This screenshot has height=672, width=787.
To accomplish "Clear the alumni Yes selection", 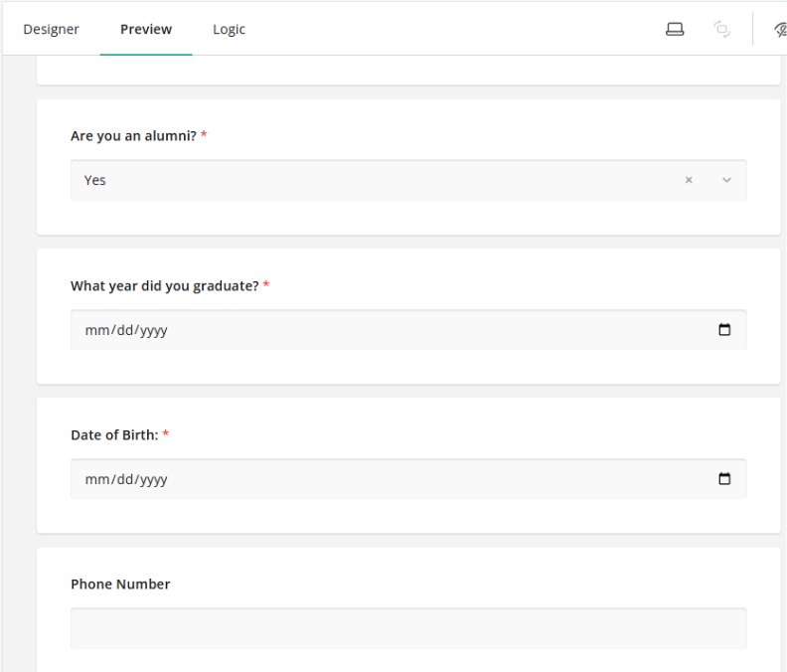I will point(689,180).
